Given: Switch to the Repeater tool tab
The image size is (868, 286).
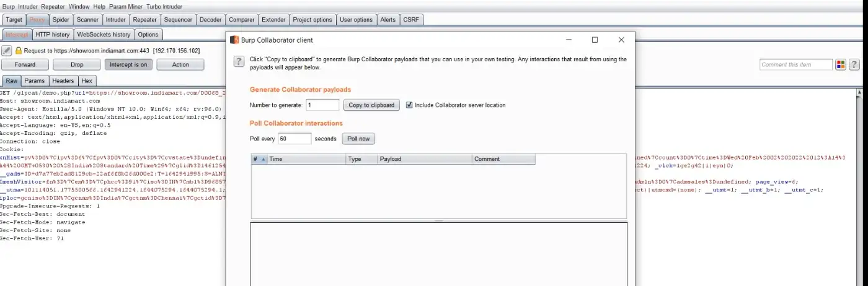Looking at the screenshot, I should click(145, 20).
